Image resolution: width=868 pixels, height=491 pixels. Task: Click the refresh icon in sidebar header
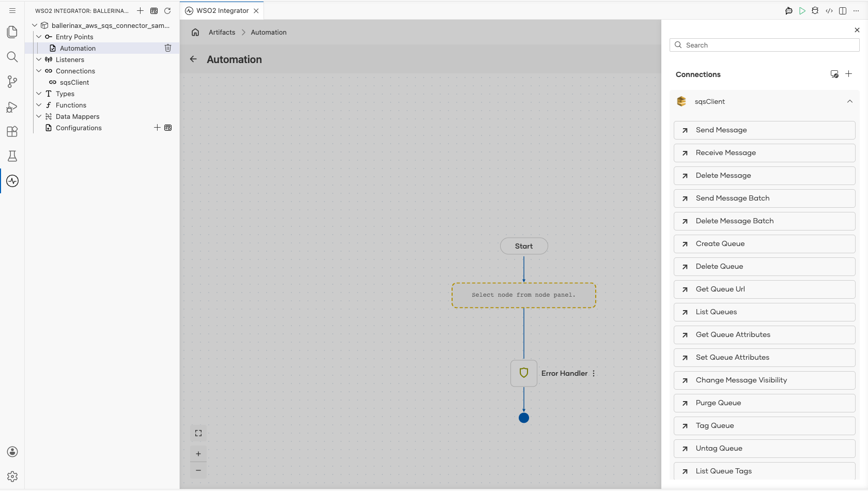[x=167, y=10]
